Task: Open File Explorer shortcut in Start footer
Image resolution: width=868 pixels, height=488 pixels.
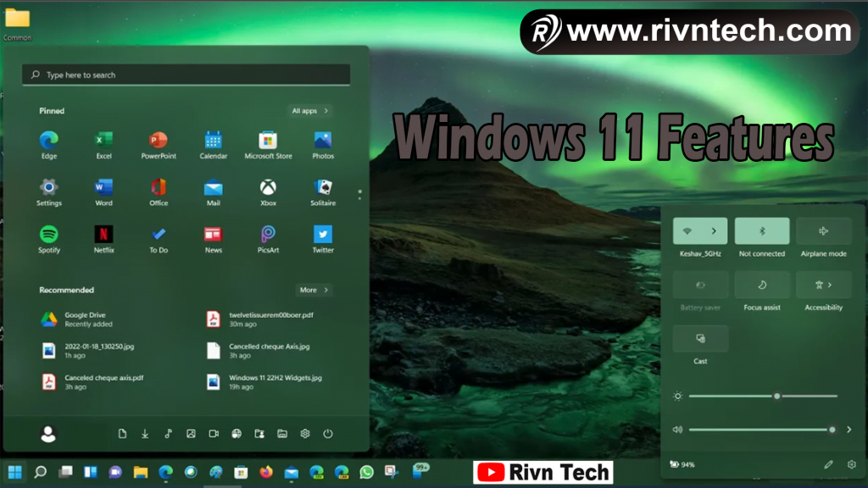Action: point(282,434)
